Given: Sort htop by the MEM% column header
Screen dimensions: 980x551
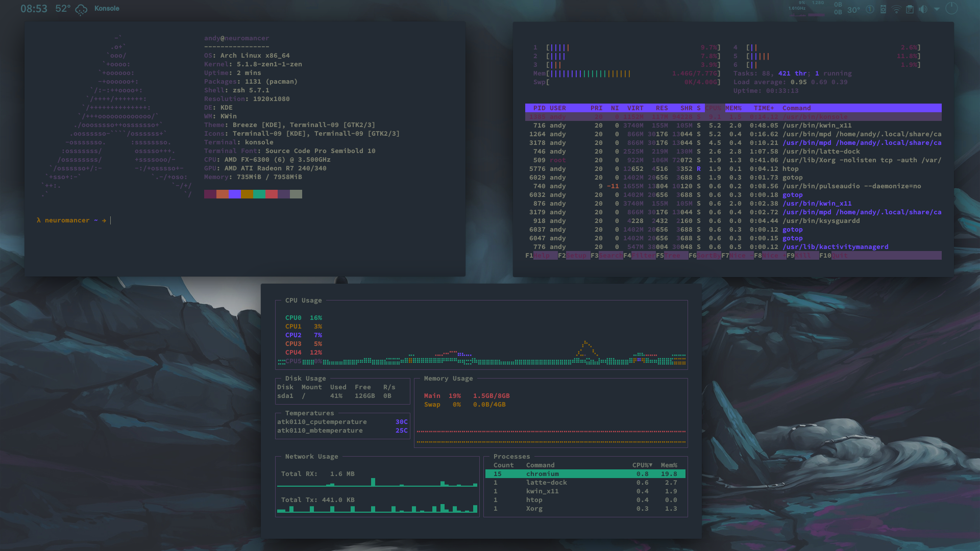Looking at the screenshot, I should [x=733, y=108].
